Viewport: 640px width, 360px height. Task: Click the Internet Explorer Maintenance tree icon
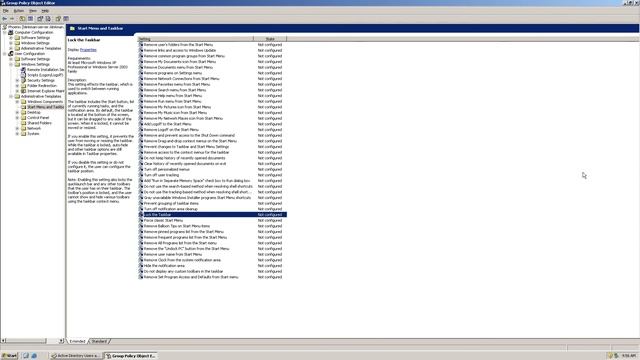[x=23, y=91]
